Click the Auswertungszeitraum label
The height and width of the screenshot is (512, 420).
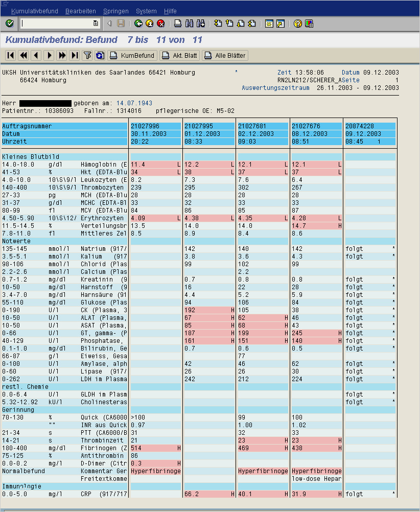click(x=275, y=88)
